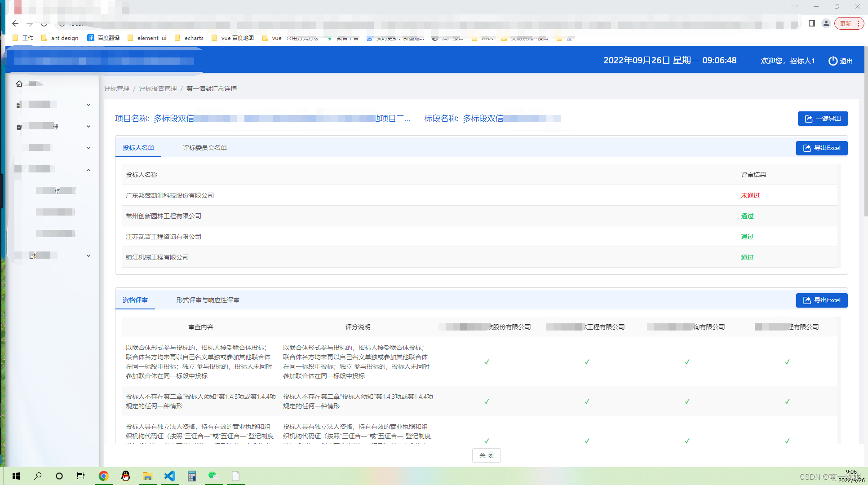Viewport: 868px width, 485px height.
Task: Click the home icon in sidebar
Action: 19,84
